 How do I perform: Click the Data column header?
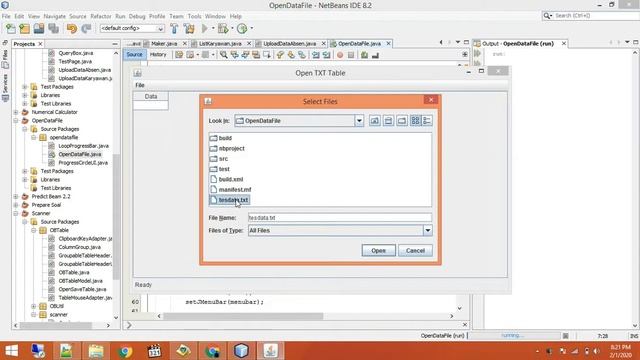tap(151, 96)
